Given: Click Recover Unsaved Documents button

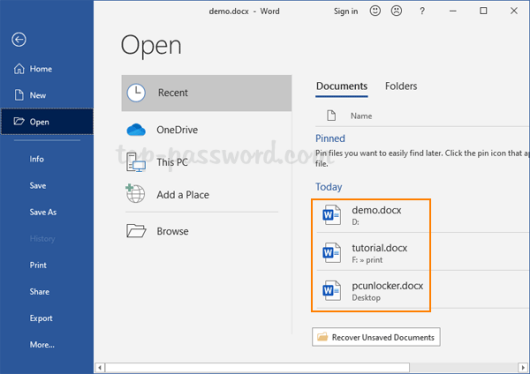Looking at the screenshot, I should (376, 337).
